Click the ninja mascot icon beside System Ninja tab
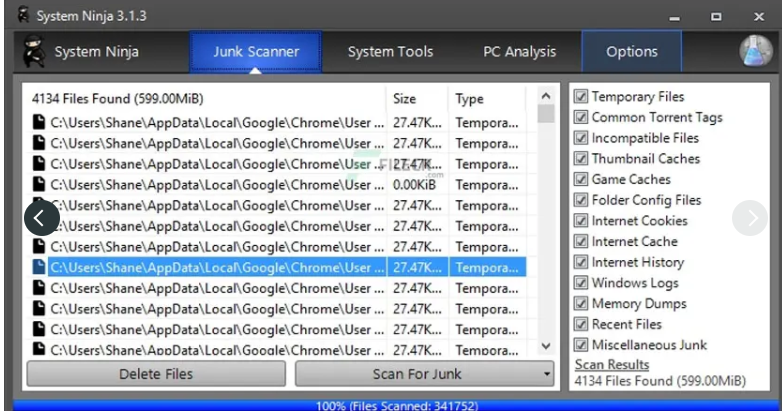 (34, 51)
